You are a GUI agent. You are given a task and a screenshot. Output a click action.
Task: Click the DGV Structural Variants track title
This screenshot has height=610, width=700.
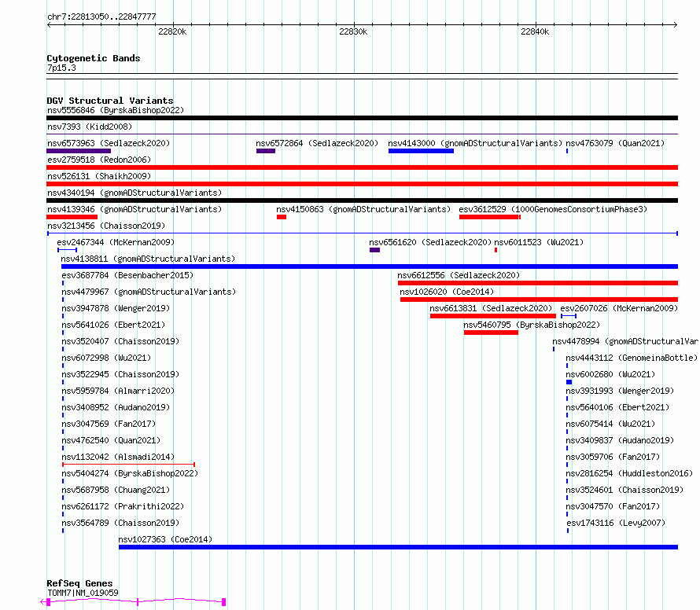click(110, 101)
